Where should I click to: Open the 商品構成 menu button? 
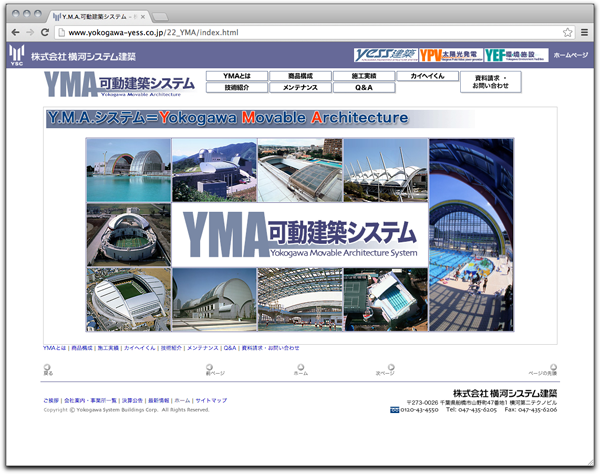tap(300, 76)
